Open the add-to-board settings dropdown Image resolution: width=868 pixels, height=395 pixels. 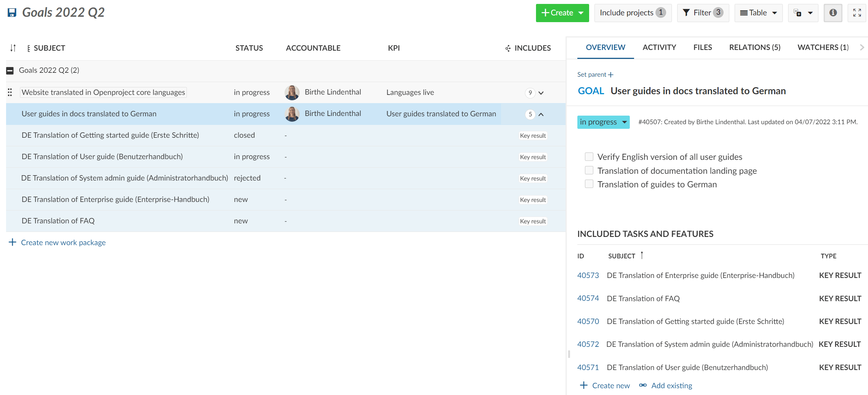[x=803, y=13]
